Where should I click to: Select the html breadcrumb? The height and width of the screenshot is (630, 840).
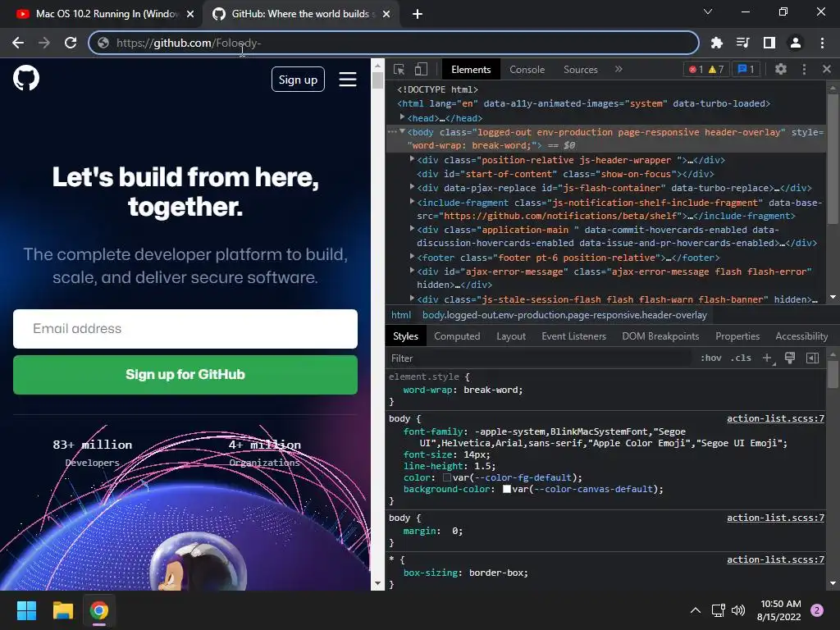tap(401, 315)
